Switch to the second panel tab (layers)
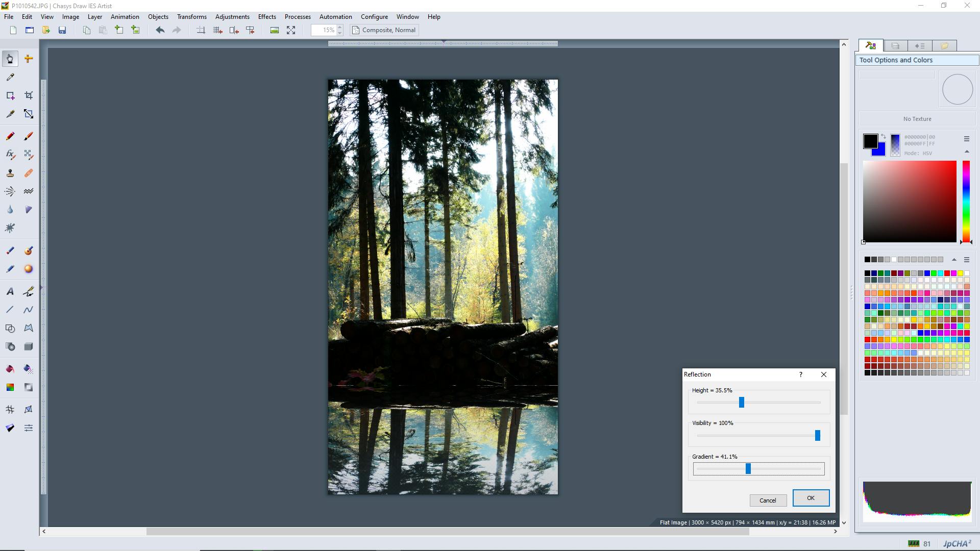The height and width of the screenshot is (551, 980). (x=895, y=46)
